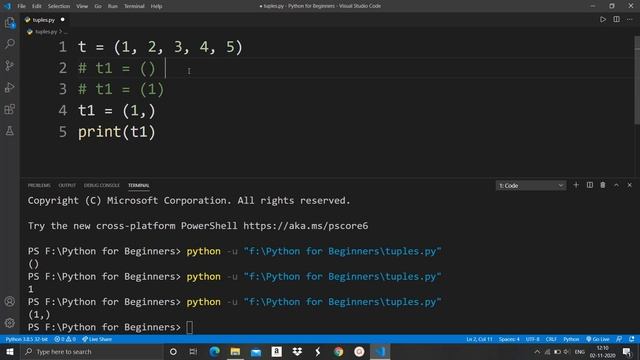The width and height of the screenshot is (640, 360).
Task: Click the print(t1) line
Action: [x=117, y=132]
